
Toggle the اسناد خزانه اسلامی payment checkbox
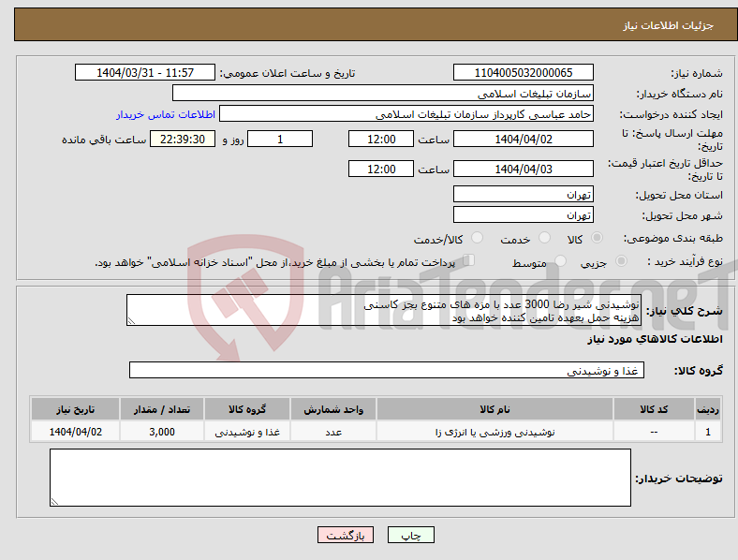469,259
